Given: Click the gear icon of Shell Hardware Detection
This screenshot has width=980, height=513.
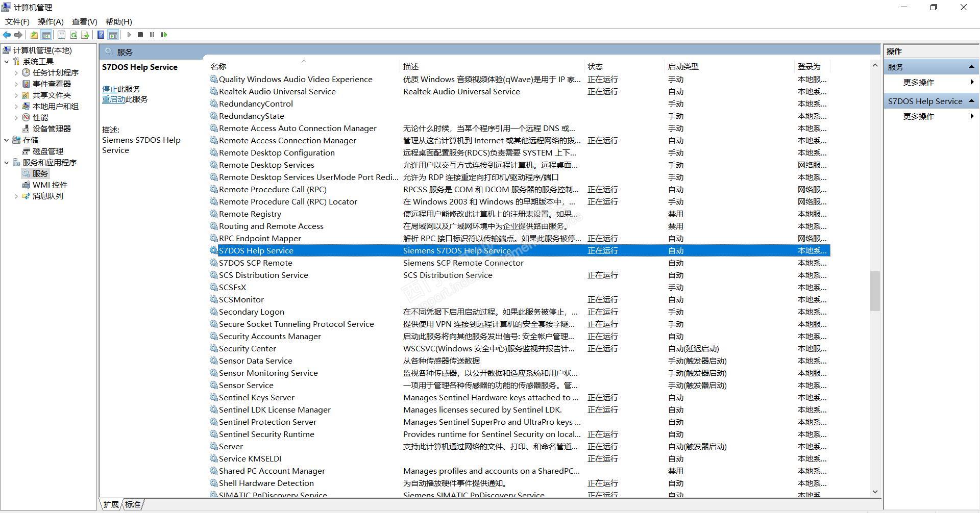Looking at the screenshot, I should [x=214, y=483].
